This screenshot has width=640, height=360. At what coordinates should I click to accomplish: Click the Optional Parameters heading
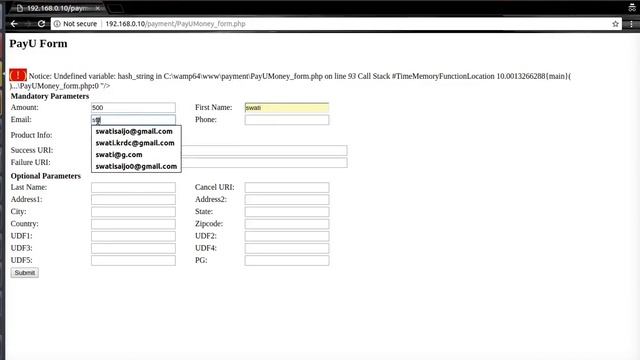[x=46, y=176]
